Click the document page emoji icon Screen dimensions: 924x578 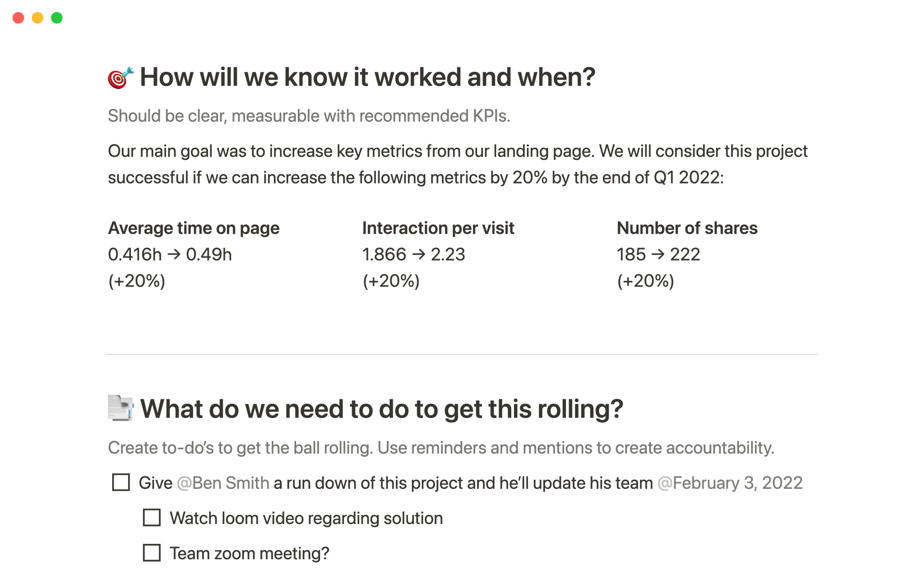click(x=120, y=408)
